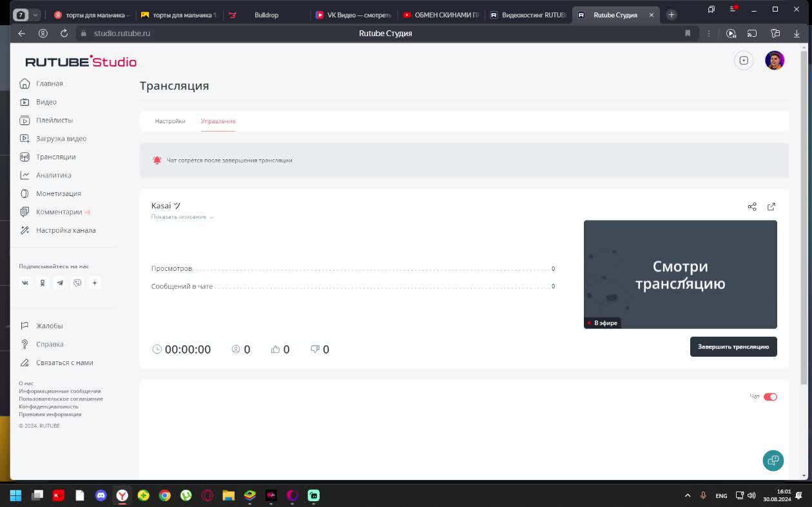812x507 pixels.
Task: Open the Odnoklassniki social icon
Action: click(x=43, y=283)
